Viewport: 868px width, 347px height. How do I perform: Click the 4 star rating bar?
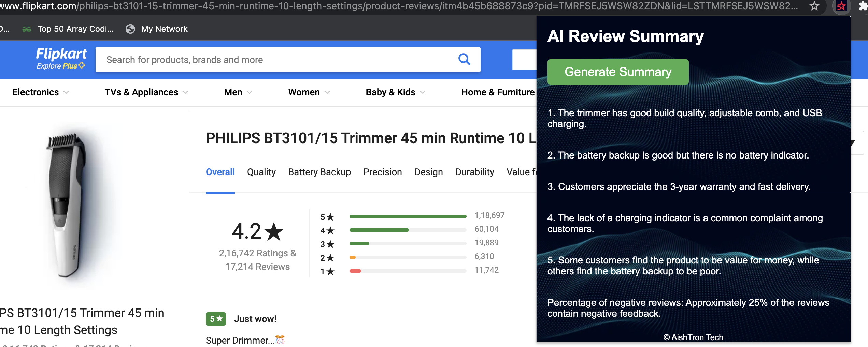(408, 230)
